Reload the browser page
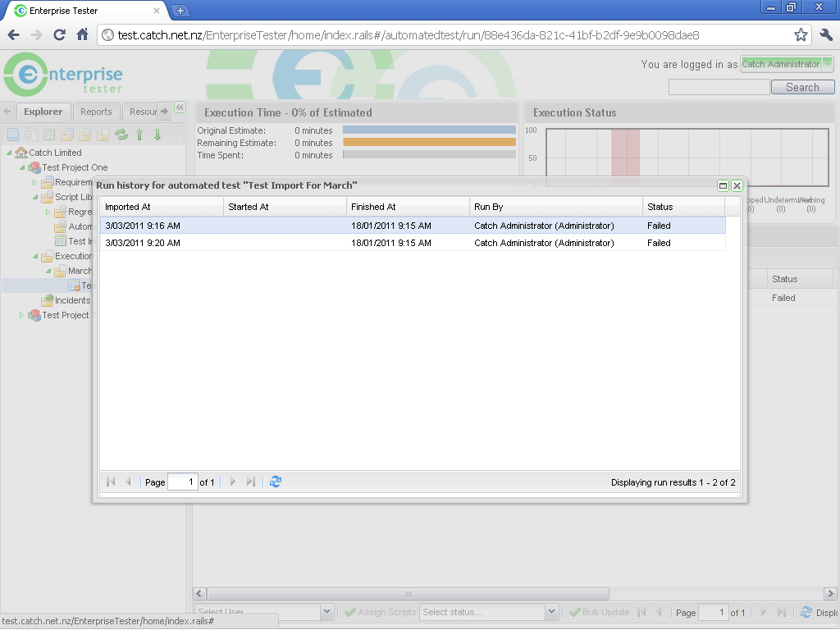The height and width of the screenshot is (630, 840). pos(59,35)
